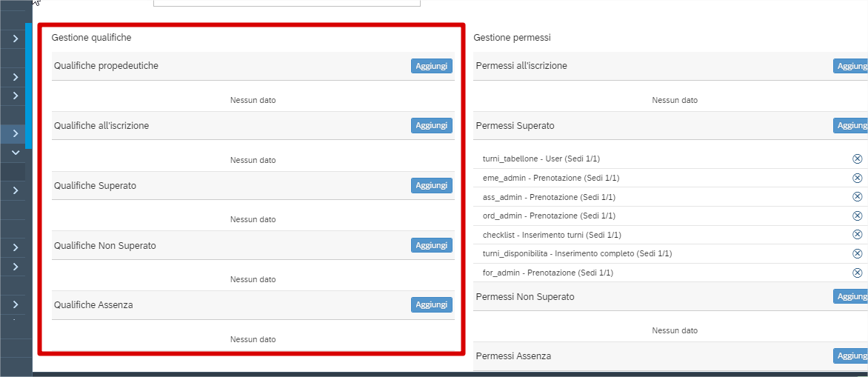Click Aggiungi next to Qualifiche Assenza
The image size is (868, 377).
pyautogui.click(x=431, y=304)
